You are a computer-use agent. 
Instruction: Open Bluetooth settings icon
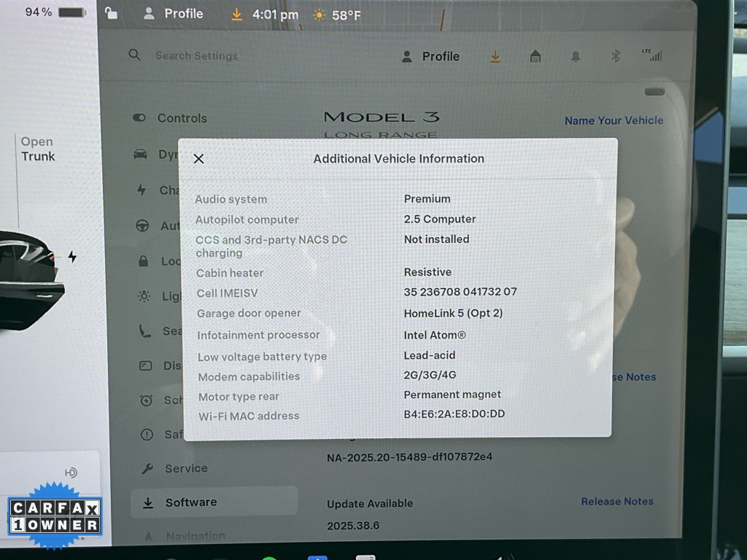[615, 57]
